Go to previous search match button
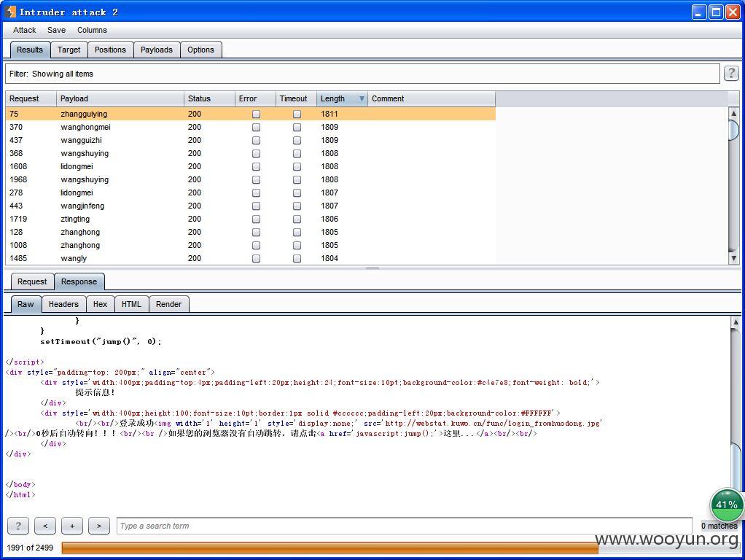The width and height of the screenshot is (745, 560). pos(45,526)
